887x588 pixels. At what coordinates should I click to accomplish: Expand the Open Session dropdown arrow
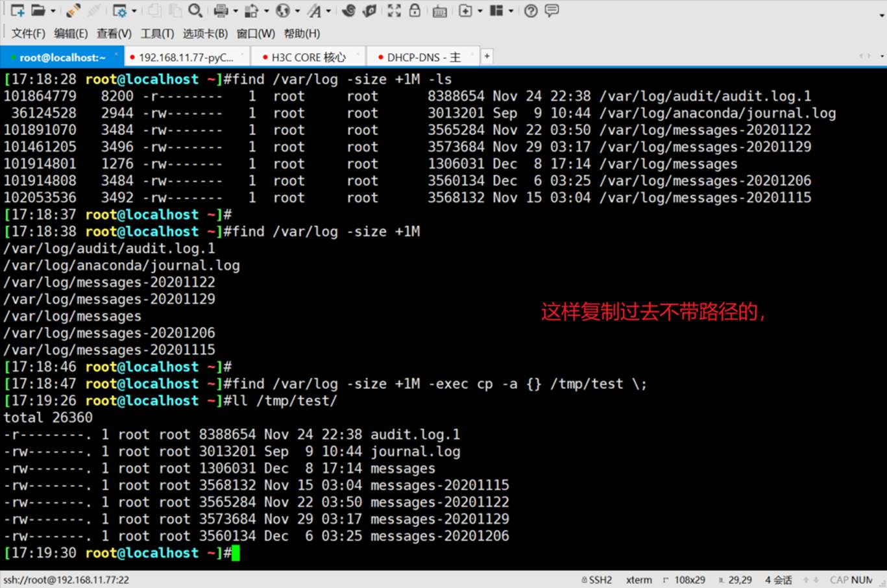click(x=53, y=11)
